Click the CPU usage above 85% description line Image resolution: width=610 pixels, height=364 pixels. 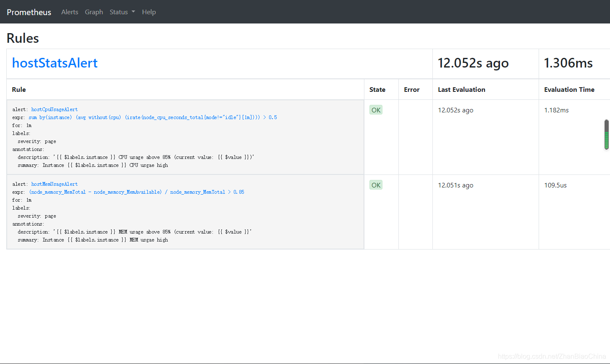tap(136, 157)
